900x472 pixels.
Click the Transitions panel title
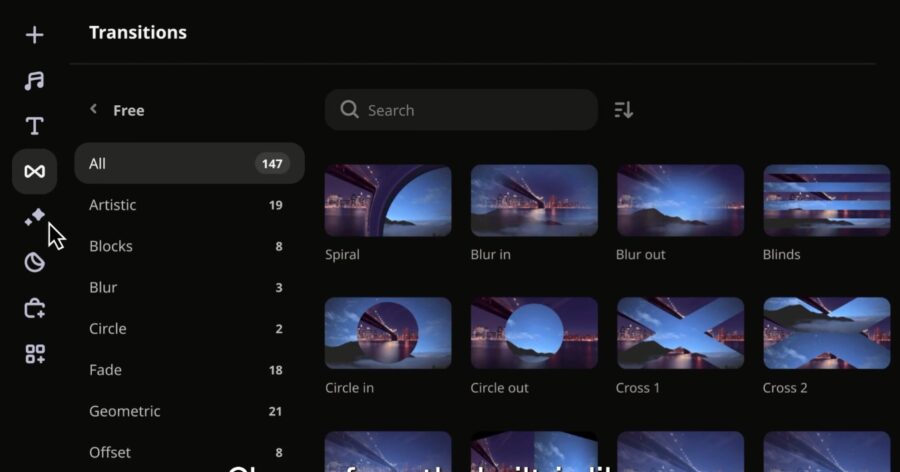click(x=138, y=32)
